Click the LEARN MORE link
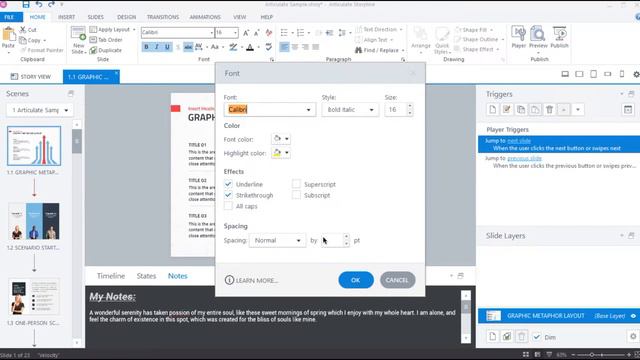Viewport: 640px width, 360px height. [x=252, y=280]
